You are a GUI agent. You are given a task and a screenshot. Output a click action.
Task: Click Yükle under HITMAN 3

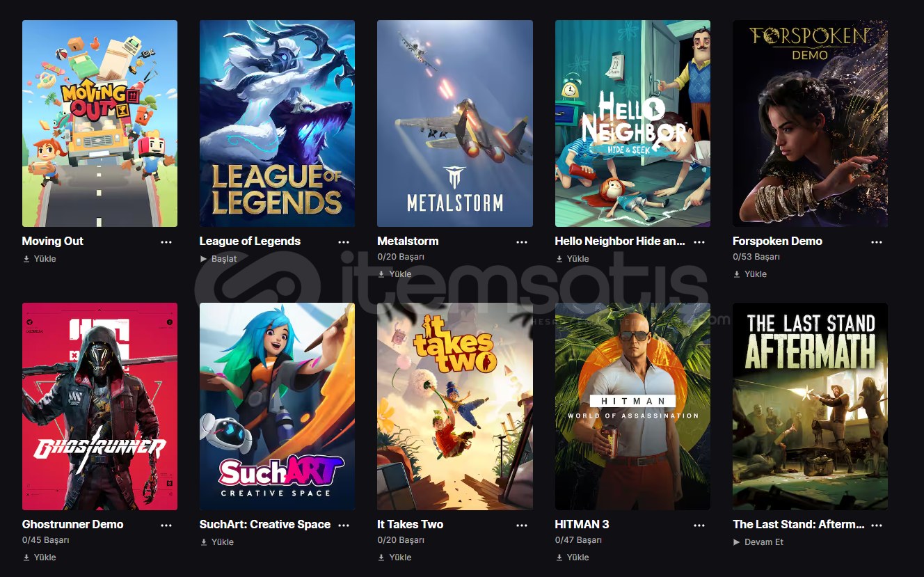click(x=577, y=558)
